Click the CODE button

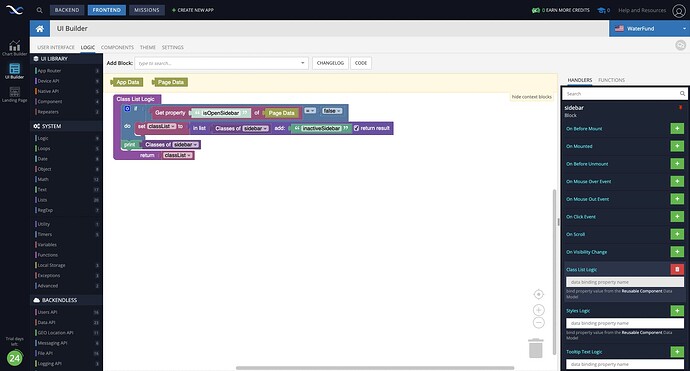[x=361, y=63]
